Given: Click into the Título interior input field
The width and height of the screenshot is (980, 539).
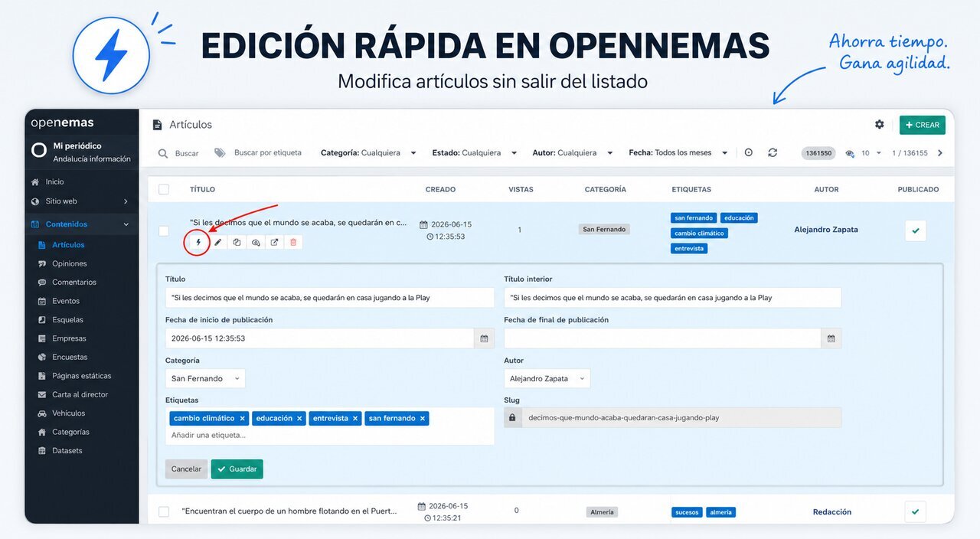Looking at the screenshot, I should click(672, 298).
